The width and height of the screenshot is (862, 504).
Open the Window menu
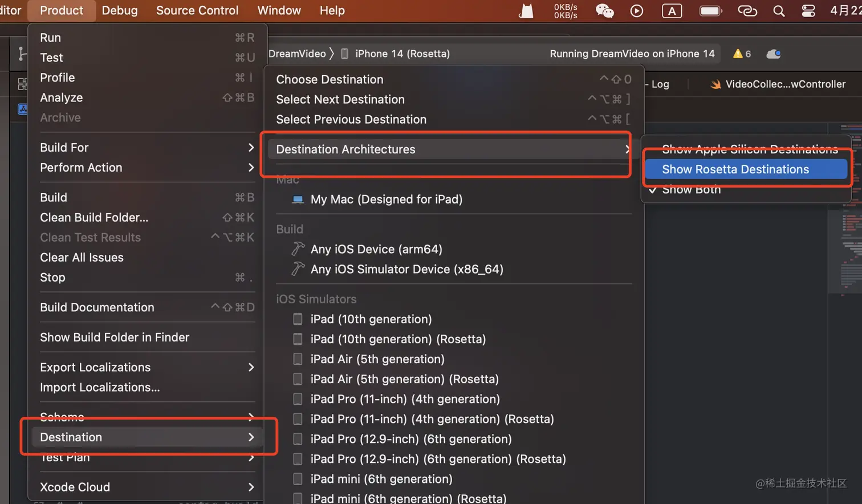click(x=279, y=10)
